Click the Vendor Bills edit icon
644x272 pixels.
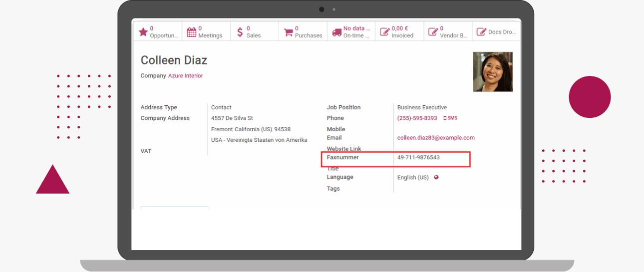[x=433, y=32]
